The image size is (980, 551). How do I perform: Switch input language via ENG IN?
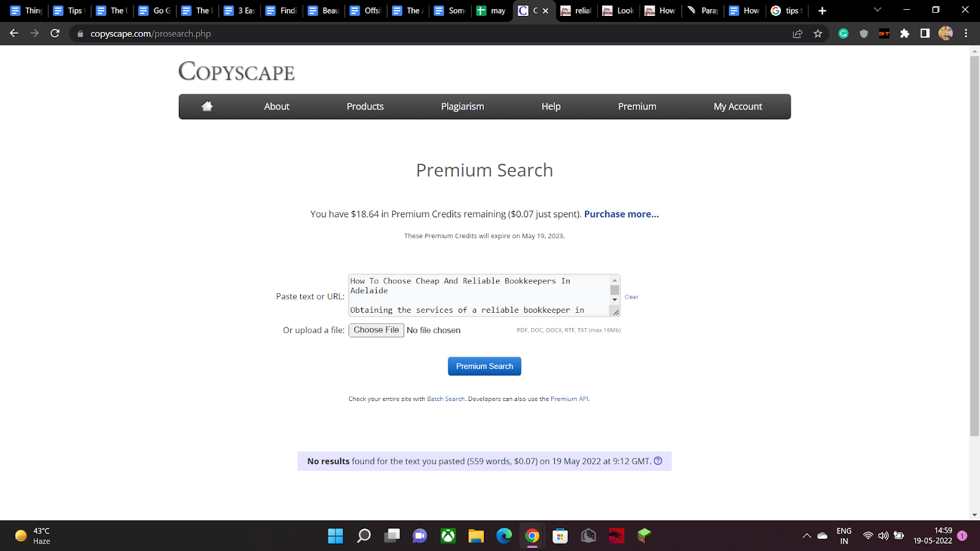click(844, 536)
